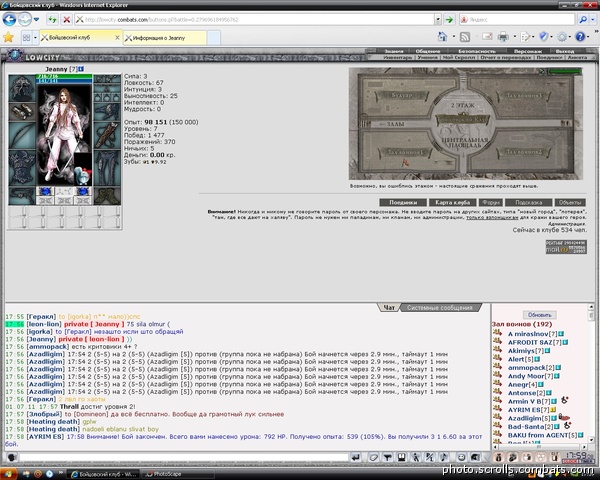The width and height of the screenshot is (600, 480).
Task: Click the eraser clear-chat icon
Action: (x=373, y=457)
